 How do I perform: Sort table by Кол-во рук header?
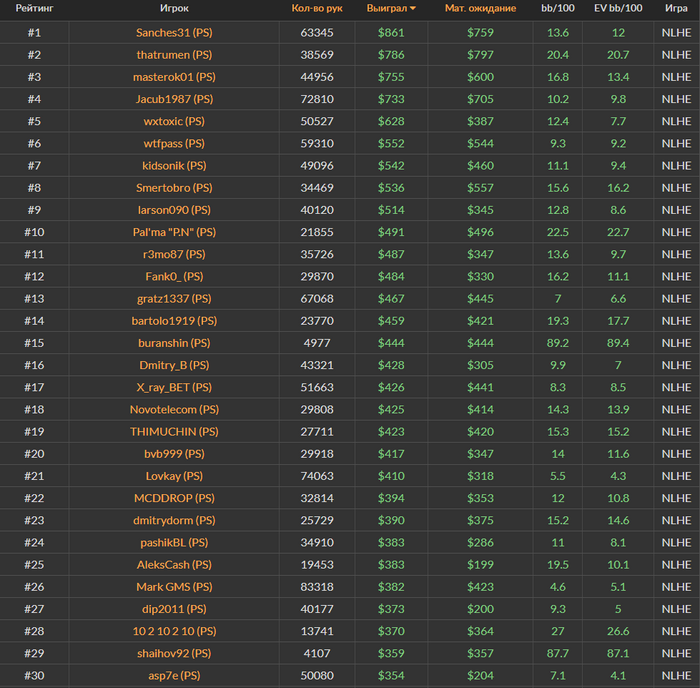tap(317, 8)
